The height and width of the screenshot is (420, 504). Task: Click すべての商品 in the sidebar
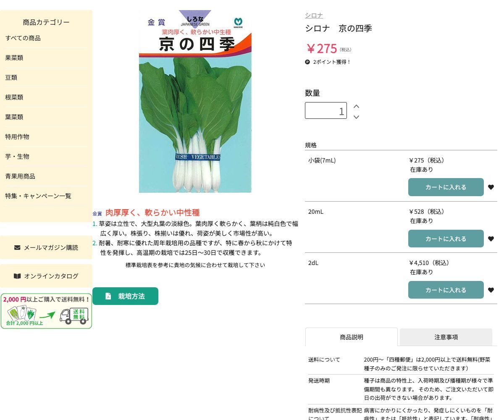pos(22,38)
